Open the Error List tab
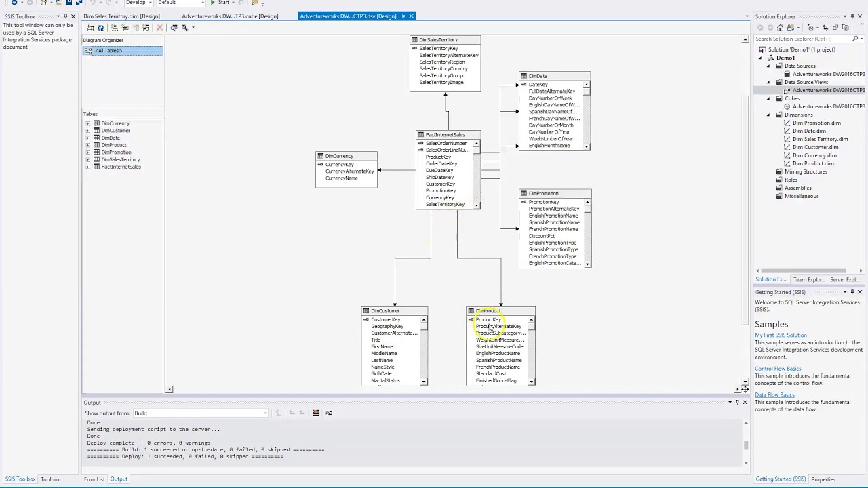The width and height of the screenshot is (868, 488). tap(94, 479)
